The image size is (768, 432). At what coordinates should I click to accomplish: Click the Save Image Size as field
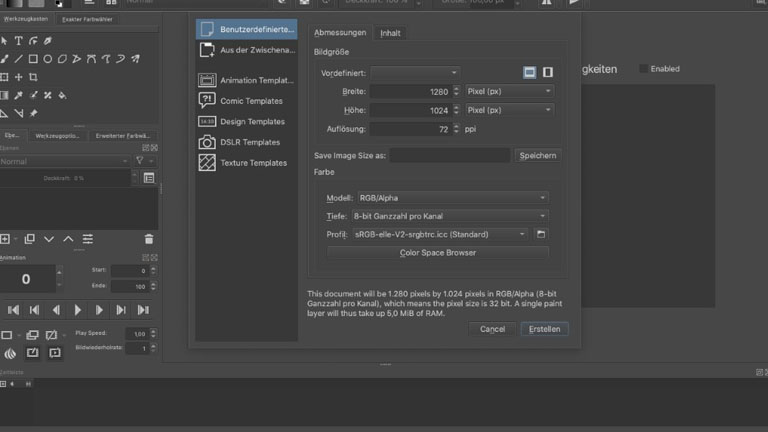click(450, 155)
